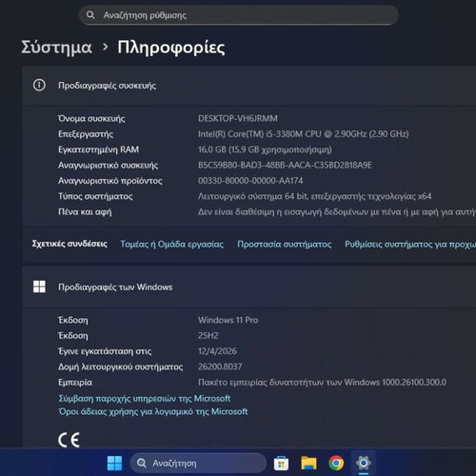Open Σύμβαση παροχής υπηρεσιών της Microsoft link
476x476 pixels.
(145, 398)
